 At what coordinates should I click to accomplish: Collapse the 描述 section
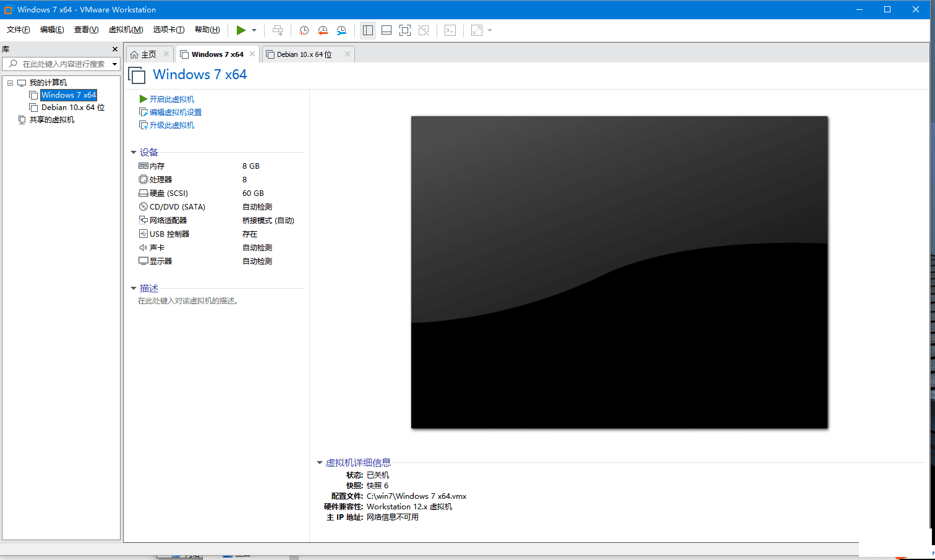(133, 289)
